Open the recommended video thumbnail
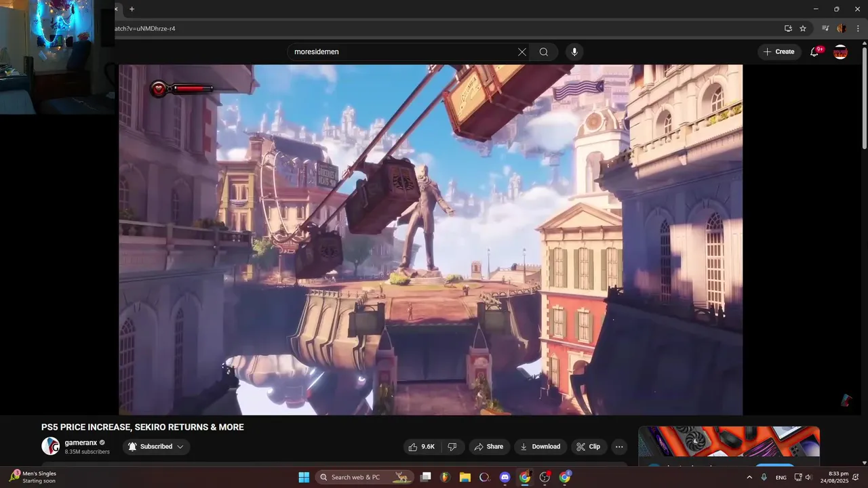 point(729,442)
